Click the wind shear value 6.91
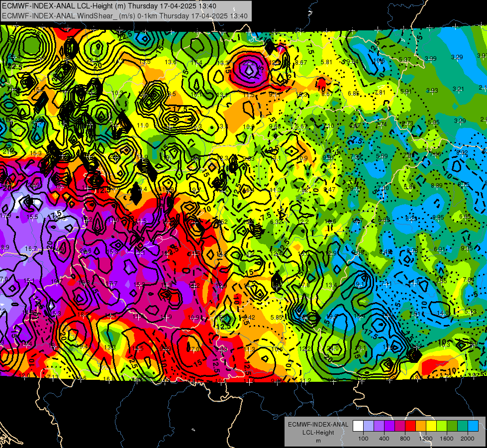This screenshot has width=487, height=448. click(x=439, y=249)
